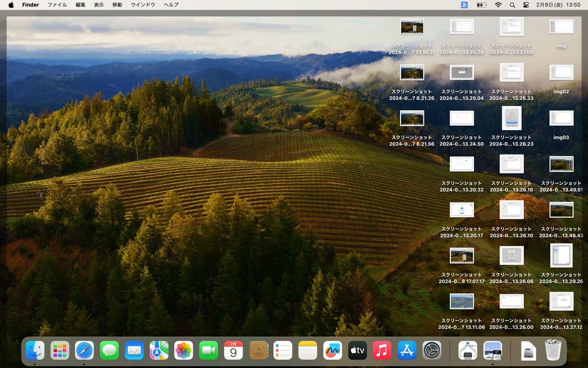Select screenshot file ending 13.29.26
Image resolution: width=588 pixels, height=368 pixels.
point(562,256)
